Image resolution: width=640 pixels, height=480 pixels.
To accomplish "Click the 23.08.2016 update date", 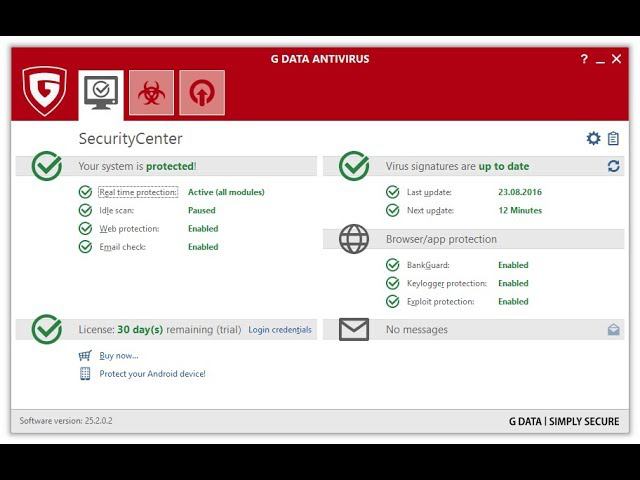I will [x=520, y=192].
